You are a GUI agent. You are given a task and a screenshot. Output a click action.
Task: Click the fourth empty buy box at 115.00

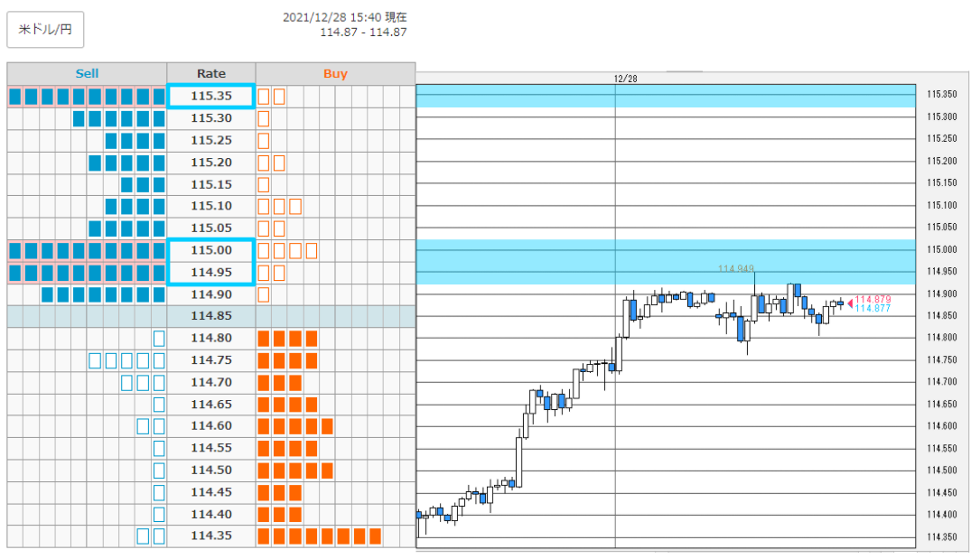click(x=312, y=250)
